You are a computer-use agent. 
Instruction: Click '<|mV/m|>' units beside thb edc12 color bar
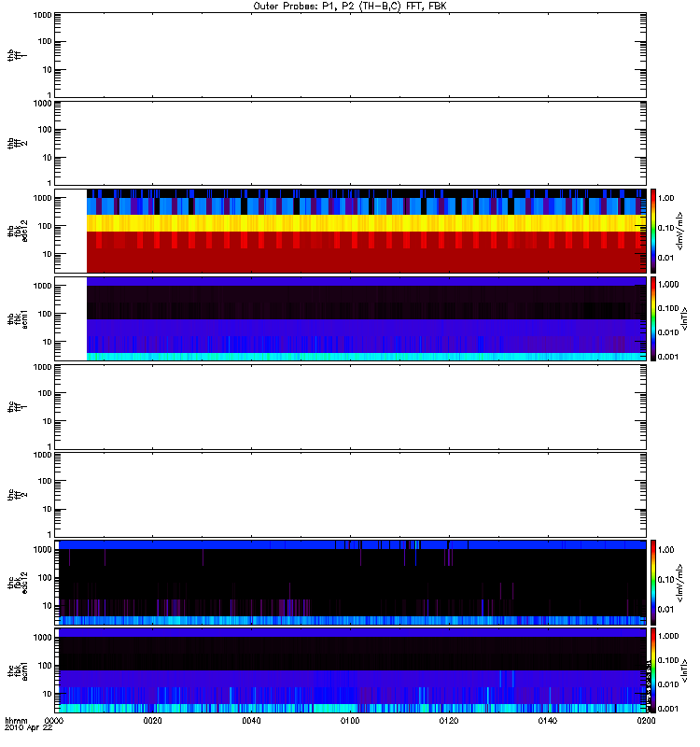[x=680, y=231]
